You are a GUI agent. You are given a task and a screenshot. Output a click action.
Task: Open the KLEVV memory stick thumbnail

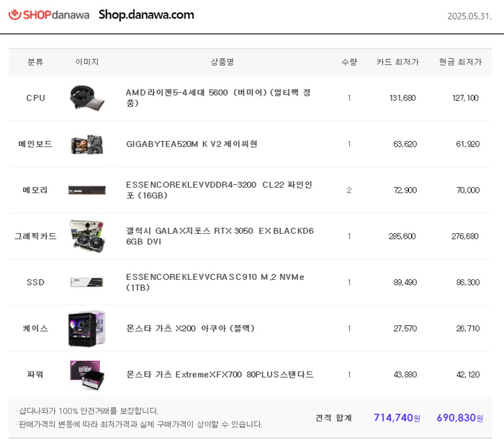(87, 190)
